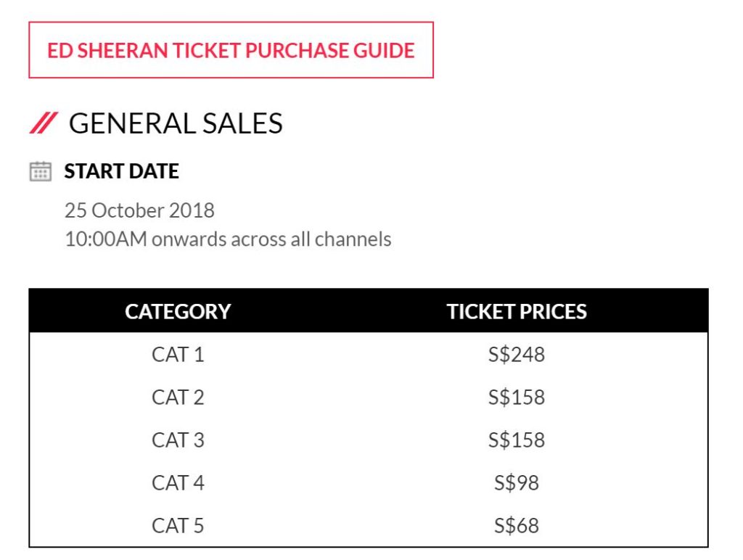
Task: Click the S$68 ticket price
Action: [517, 525]
